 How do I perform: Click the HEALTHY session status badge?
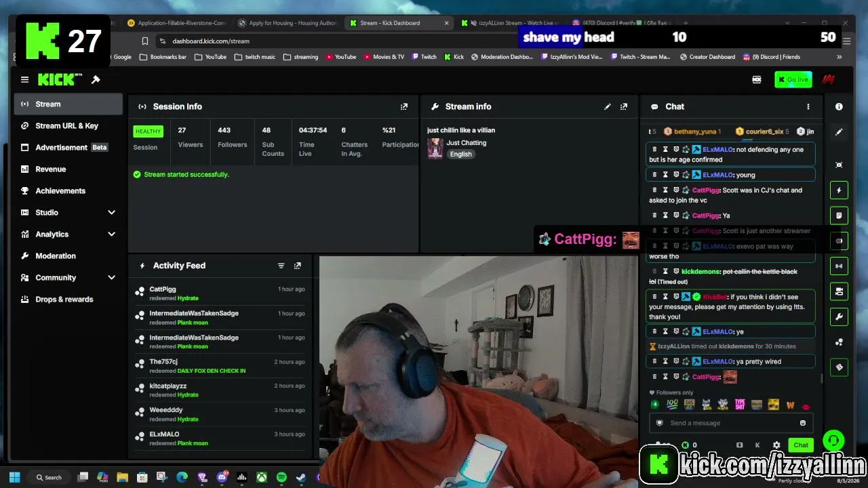click(x=148, y=131)
